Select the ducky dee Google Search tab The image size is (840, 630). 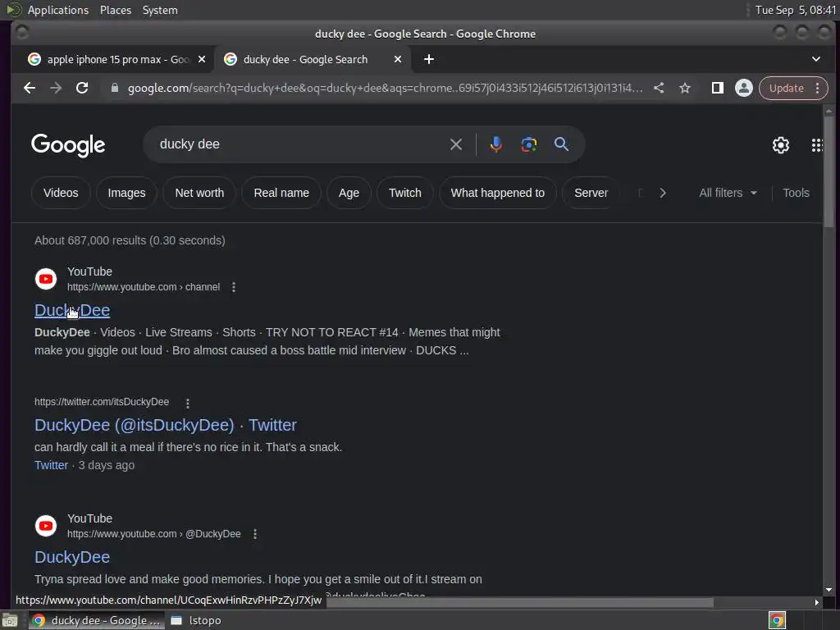(x=313, y=59)
